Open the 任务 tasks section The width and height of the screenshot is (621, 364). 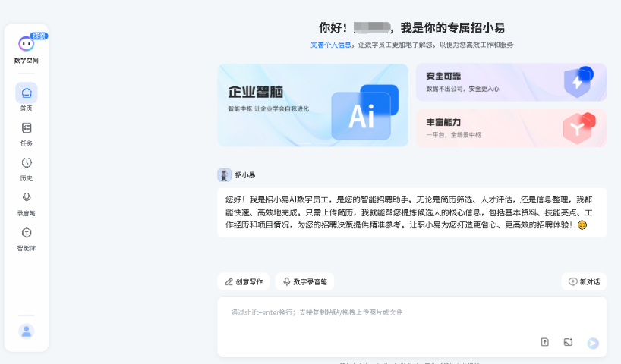point(27,133)
